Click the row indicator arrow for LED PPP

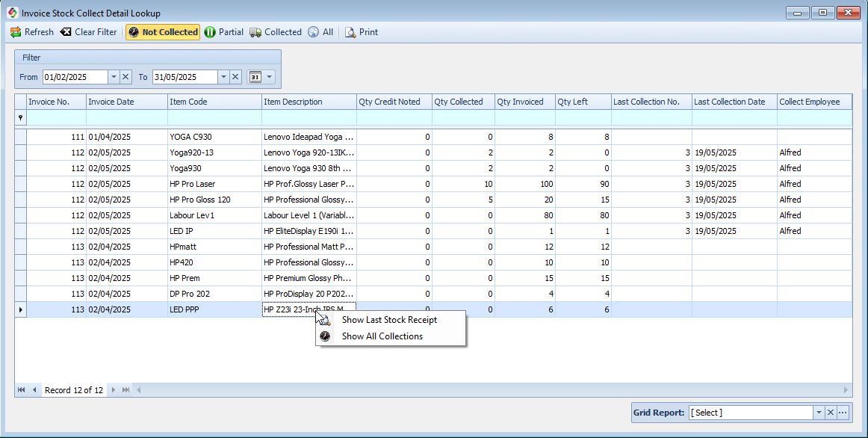pyautogui.click(x=20, y=309)
